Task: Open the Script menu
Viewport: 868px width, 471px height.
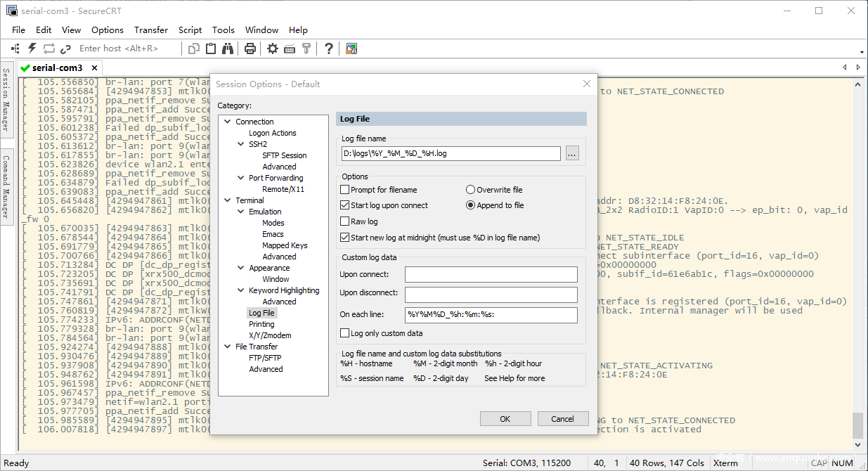Action: click(x=190, y=30)
